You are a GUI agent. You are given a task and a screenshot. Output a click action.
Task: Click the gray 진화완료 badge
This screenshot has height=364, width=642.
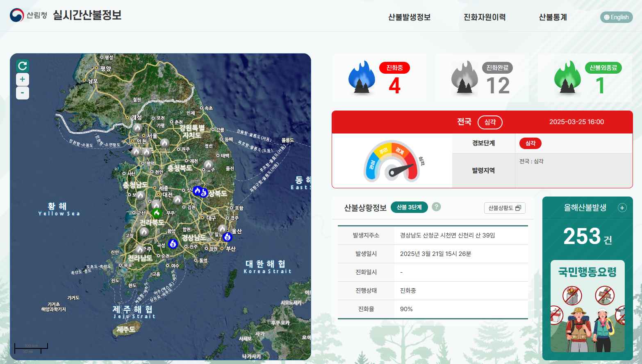[497, 68]
